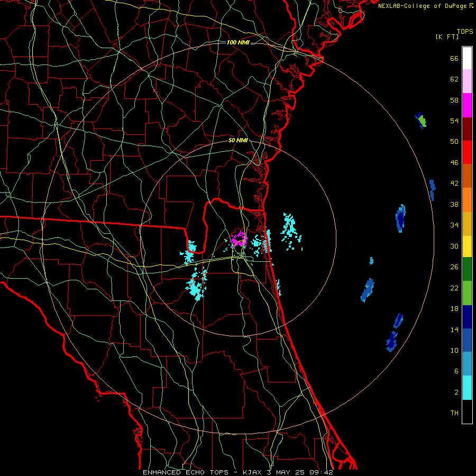Click the white swatch in the tops legend

click(467, 58)
